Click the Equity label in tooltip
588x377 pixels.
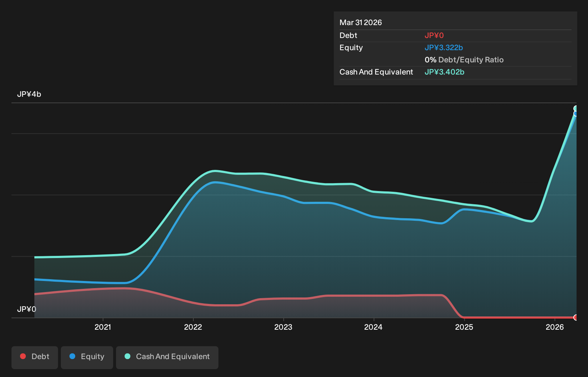(351, 47)
